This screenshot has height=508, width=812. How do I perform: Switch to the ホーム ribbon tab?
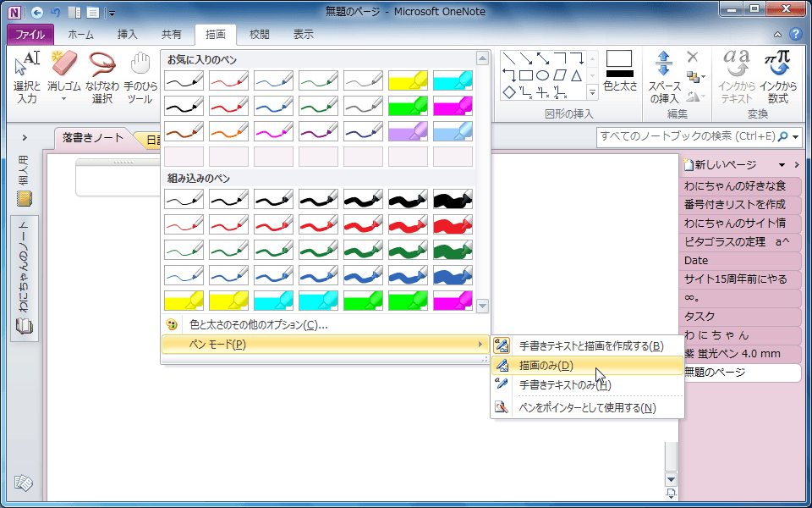[x=81, y=35]
